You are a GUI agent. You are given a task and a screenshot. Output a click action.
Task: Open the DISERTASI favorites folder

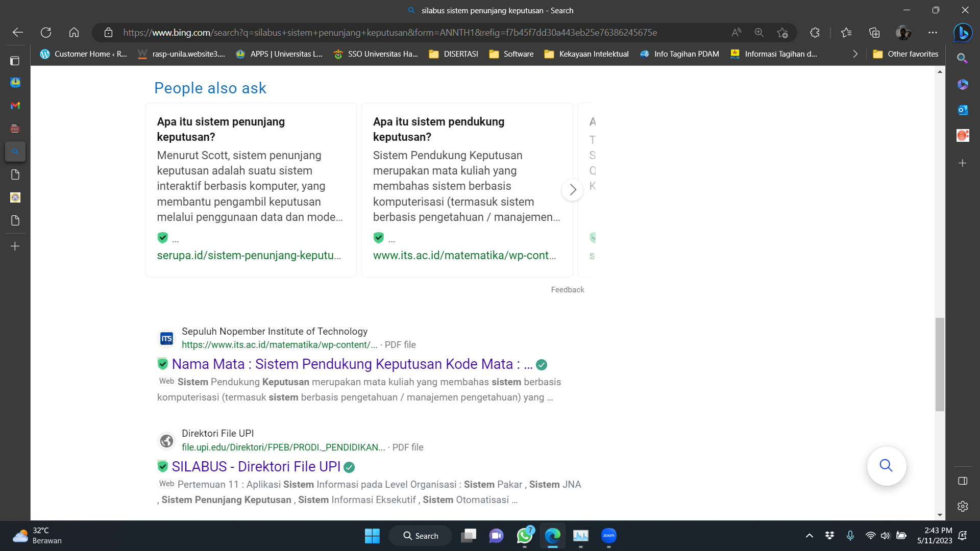coord(453,54)
